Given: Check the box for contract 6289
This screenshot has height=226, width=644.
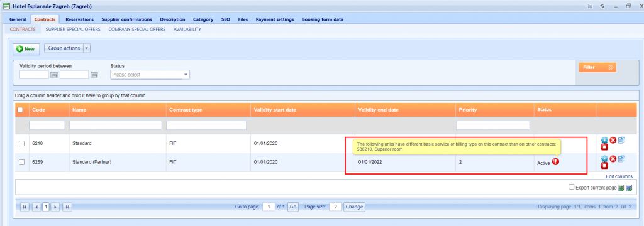Looking at the screenshot, I should tap(22, 162).
